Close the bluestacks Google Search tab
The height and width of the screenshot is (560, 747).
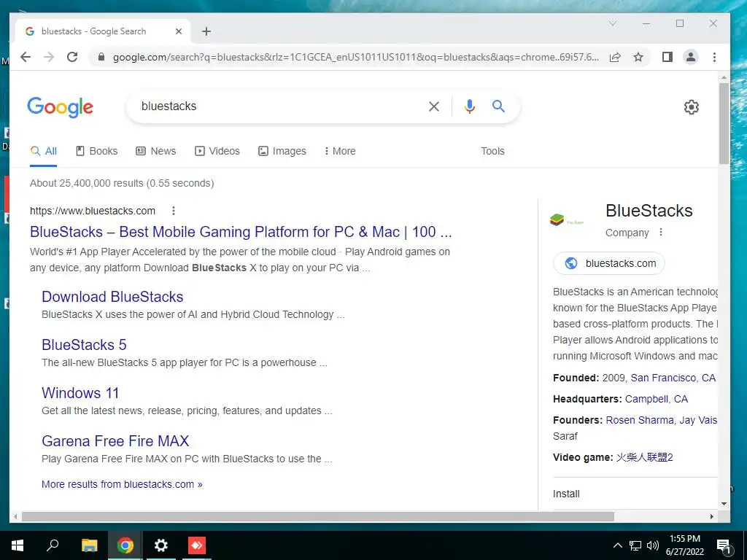[x=179, y=31]
